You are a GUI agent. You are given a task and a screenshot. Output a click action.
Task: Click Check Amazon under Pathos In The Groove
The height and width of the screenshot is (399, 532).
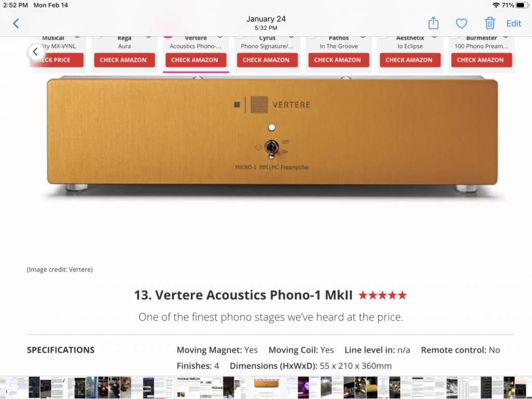[x=339, y=60]
